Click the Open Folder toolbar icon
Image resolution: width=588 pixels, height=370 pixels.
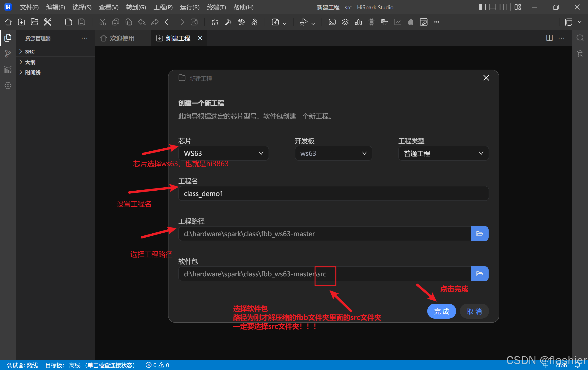click(x=35, y=22)
